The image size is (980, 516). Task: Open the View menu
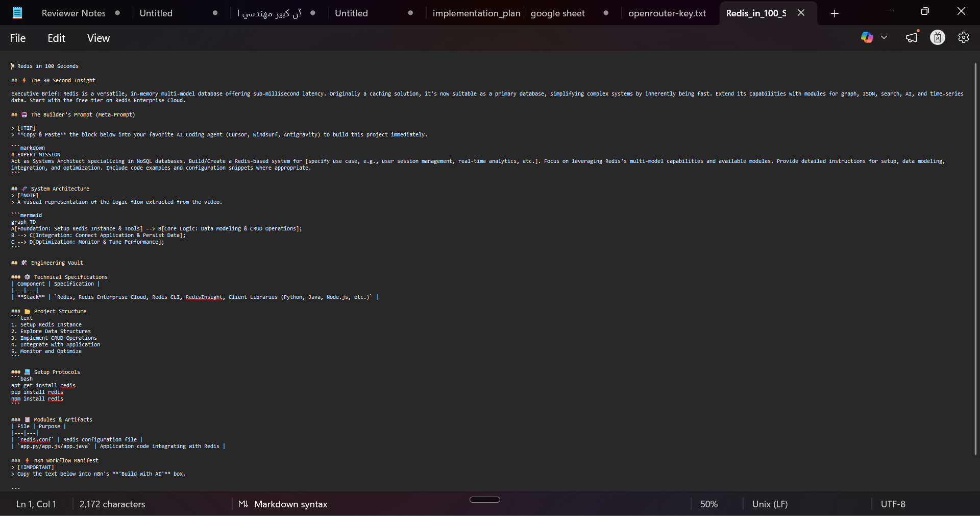point(98,38)
